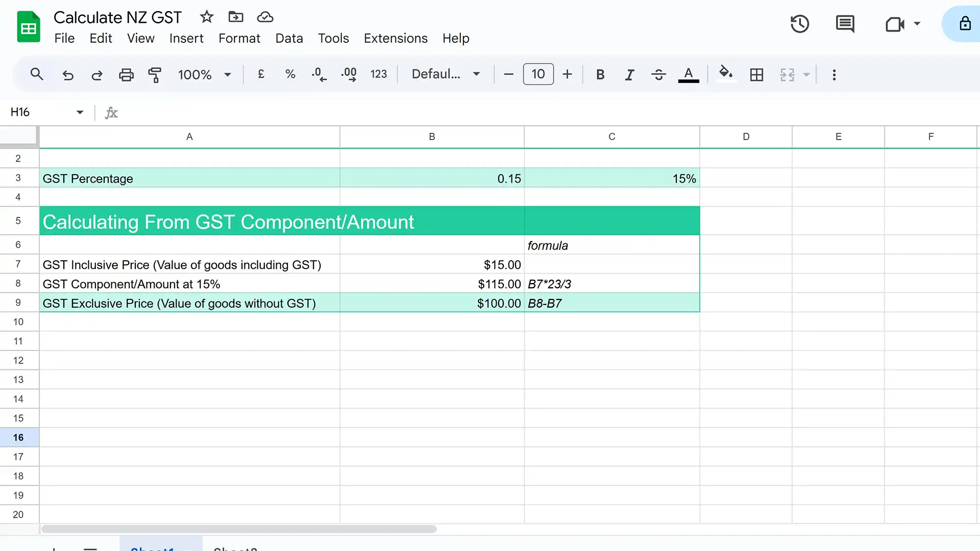Open the three-dot more toolbar options
980x551 pixels.
tap(834, 75)
